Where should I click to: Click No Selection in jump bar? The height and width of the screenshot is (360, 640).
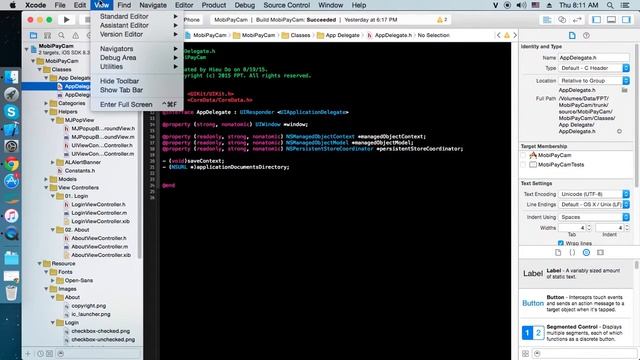coord(433,35)
